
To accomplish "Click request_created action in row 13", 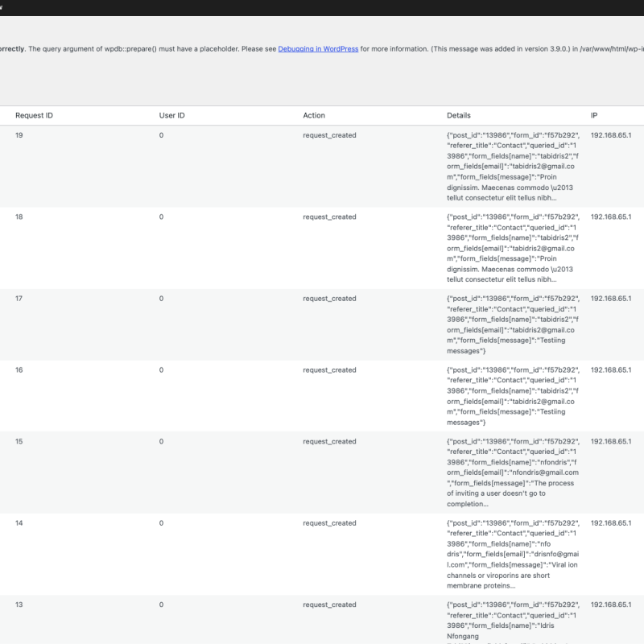I will [x=329, y=605].
